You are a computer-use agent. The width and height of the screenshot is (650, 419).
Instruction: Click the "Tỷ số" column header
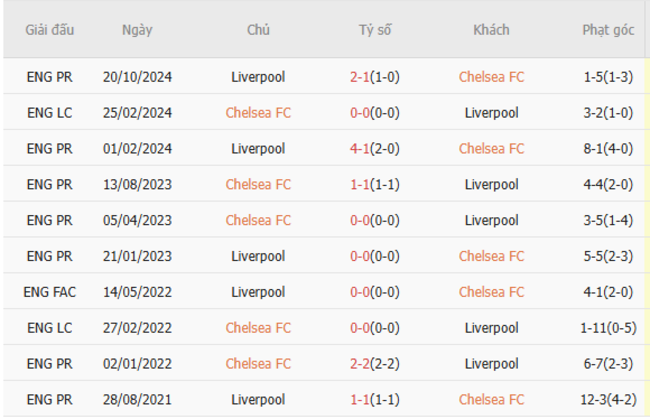tap(375, 30)
